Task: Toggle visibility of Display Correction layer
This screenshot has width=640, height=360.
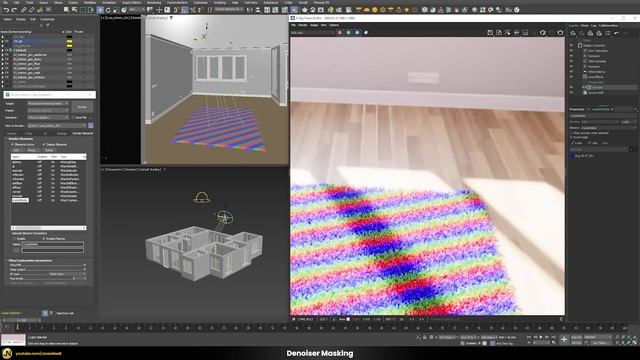Action: click(x=571, y=45)
